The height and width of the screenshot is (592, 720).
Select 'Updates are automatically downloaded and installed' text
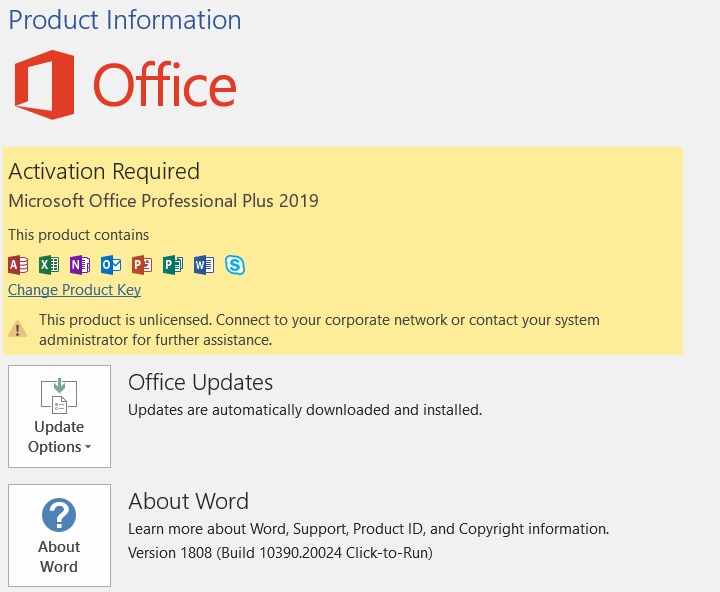point(305,410)
